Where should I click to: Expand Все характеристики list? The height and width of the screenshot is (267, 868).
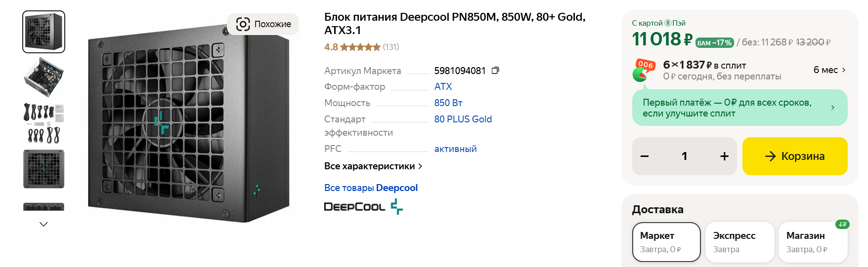click(x=373, y=166)
